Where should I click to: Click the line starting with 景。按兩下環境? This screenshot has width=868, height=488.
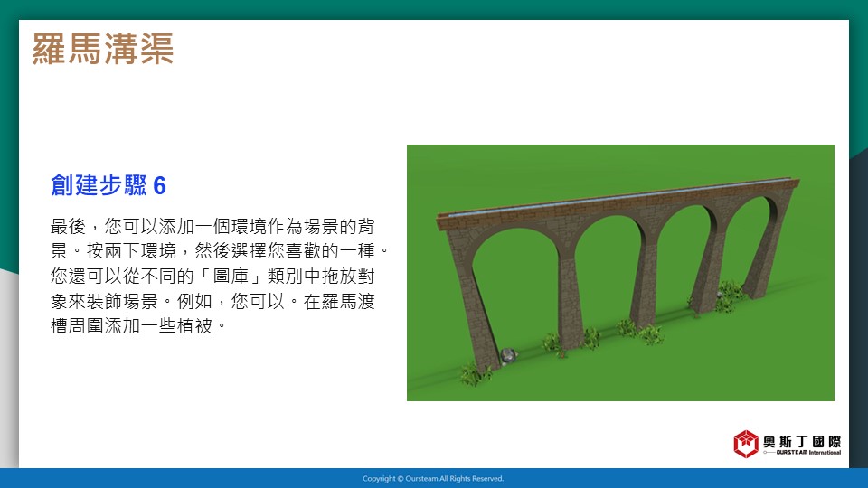[x=220, y=250]
